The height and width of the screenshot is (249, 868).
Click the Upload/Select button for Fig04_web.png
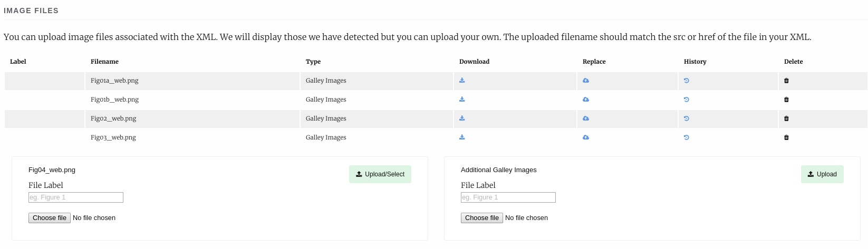pyautogui.click(x=380, y=174)
